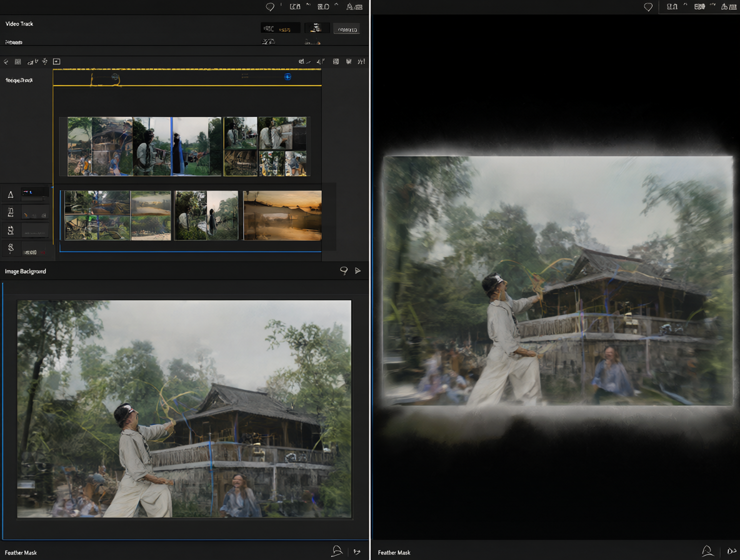The image size is (740, 560).
Task: Click the framed picture icon in the timeline toolbar
Action: [57, 62]
